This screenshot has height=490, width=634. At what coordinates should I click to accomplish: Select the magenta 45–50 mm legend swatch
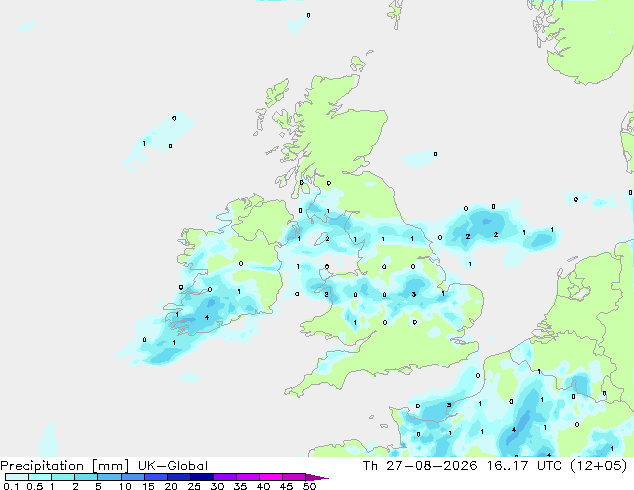tap(294, 477)
